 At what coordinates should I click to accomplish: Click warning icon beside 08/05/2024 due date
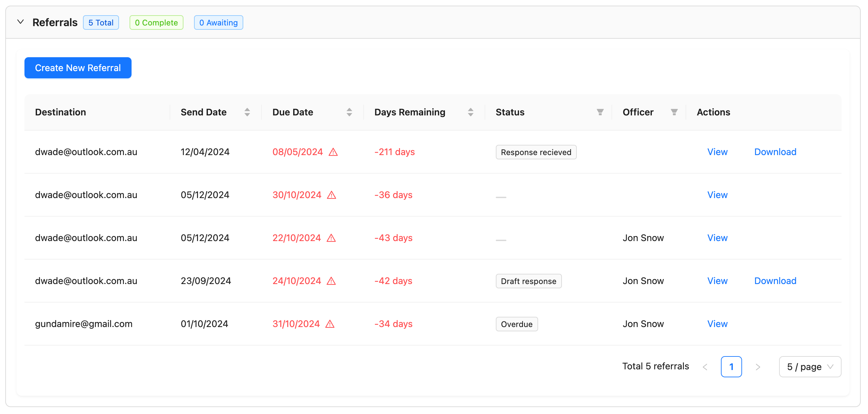point(333,152)
